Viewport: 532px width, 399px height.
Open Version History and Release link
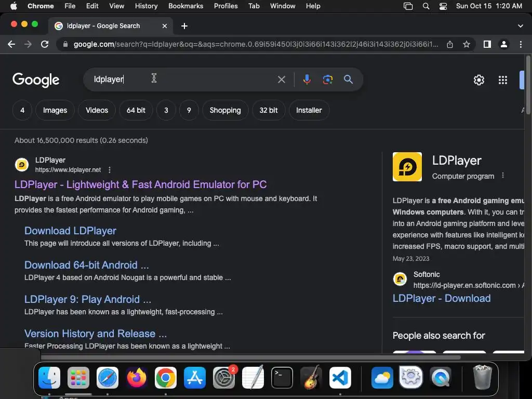(96, 334)
